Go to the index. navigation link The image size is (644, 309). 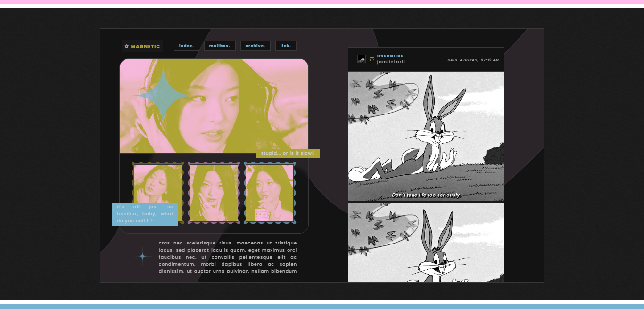[187, 46]
